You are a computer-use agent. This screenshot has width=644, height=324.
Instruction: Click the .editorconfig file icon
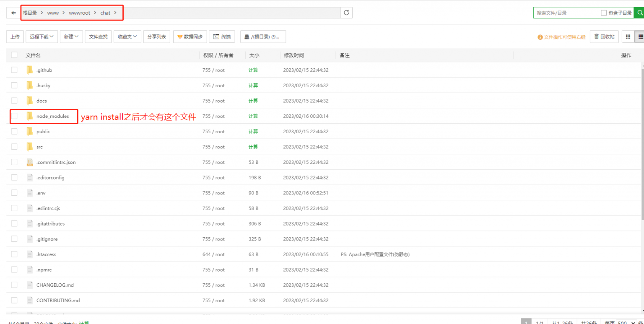(29, 177)
